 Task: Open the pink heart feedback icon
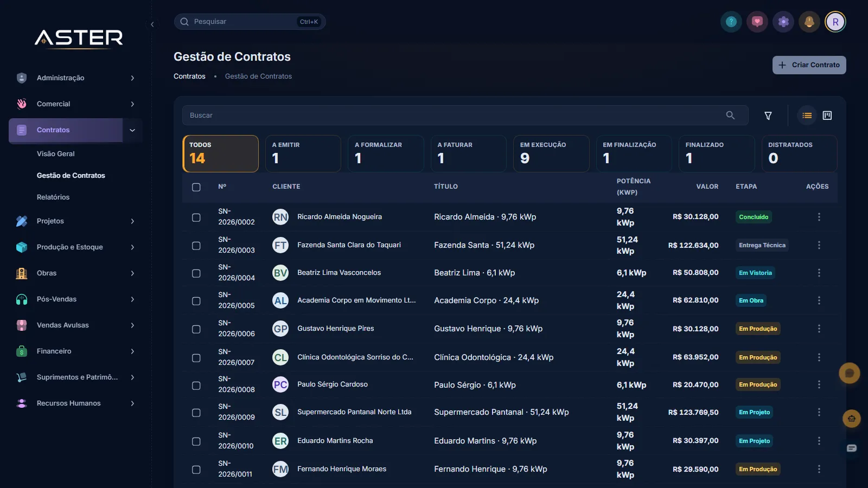coord(757,22)
